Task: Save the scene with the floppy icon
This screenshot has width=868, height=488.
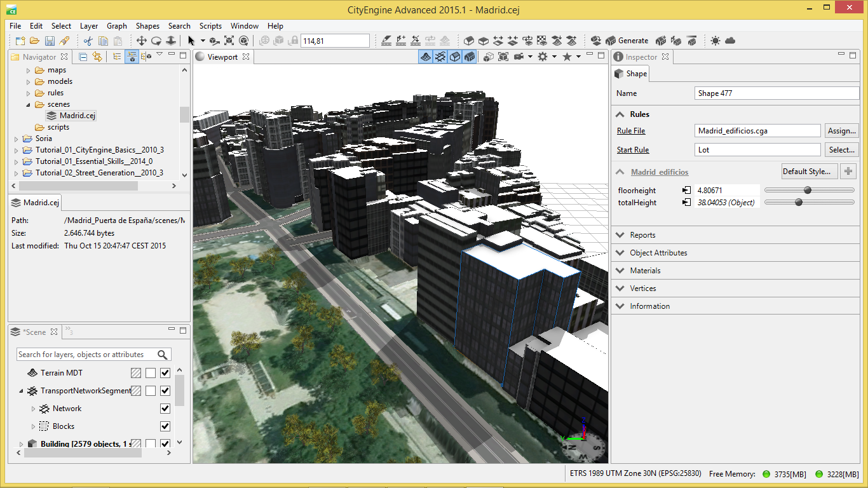Action: pyautogui.click(x=50, y=41)
